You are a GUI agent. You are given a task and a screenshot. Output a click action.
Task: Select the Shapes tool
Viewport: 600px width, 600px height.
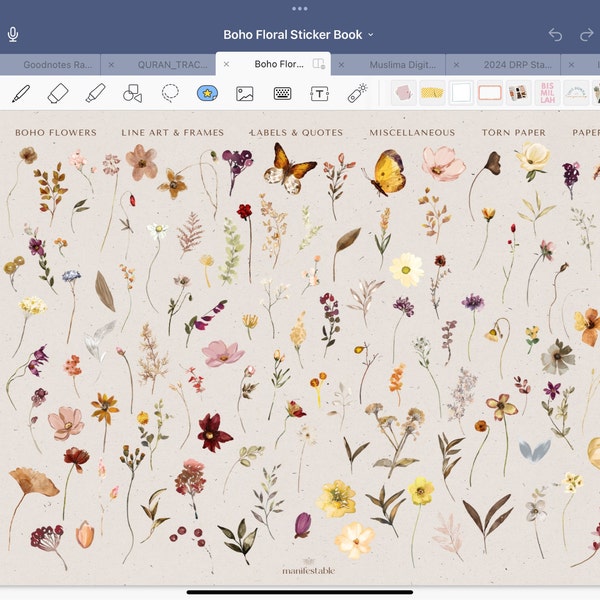(132, 93)
